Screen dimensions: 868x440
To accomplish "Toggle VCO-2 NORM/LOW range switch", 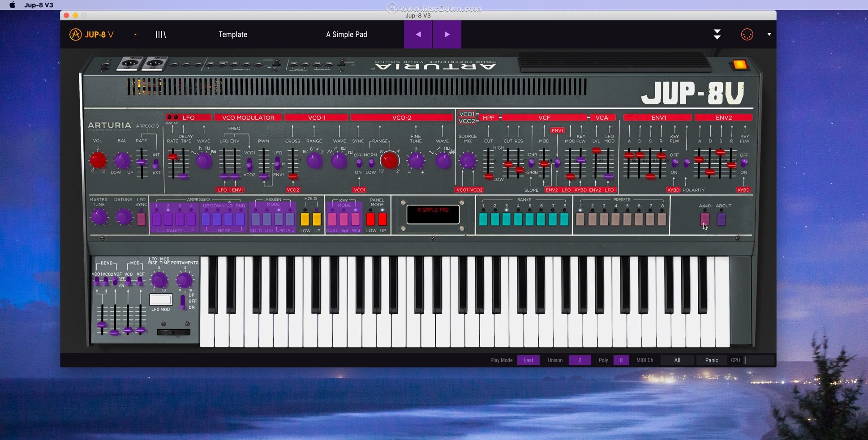I will point(371,163).
